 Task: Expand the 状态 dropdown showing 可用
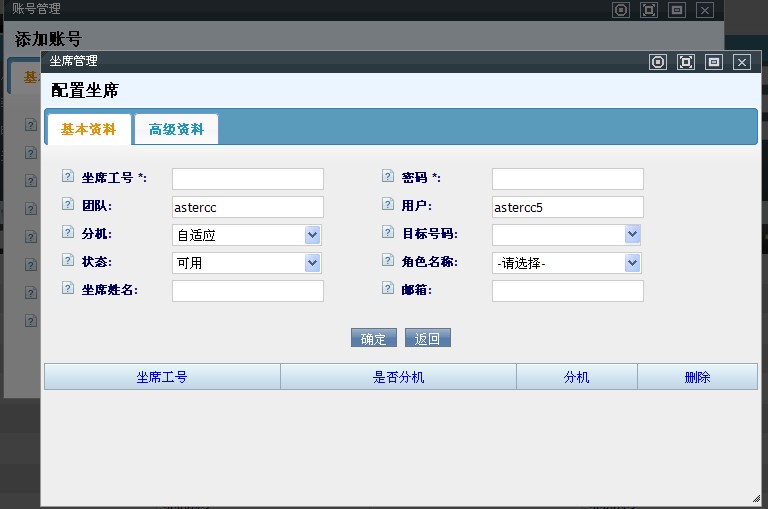point(246,263)
